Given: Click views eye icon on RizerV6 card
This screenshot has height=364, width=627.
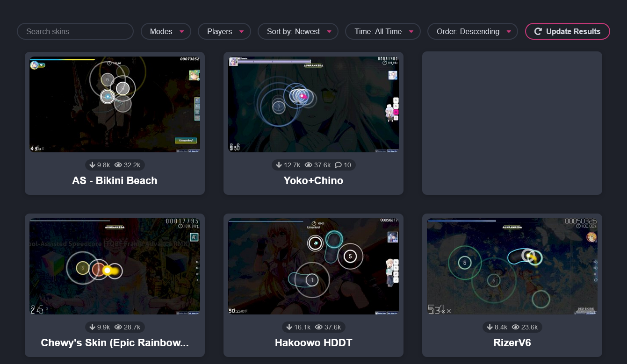Looking at the screenshot, I should click(516, 327).
